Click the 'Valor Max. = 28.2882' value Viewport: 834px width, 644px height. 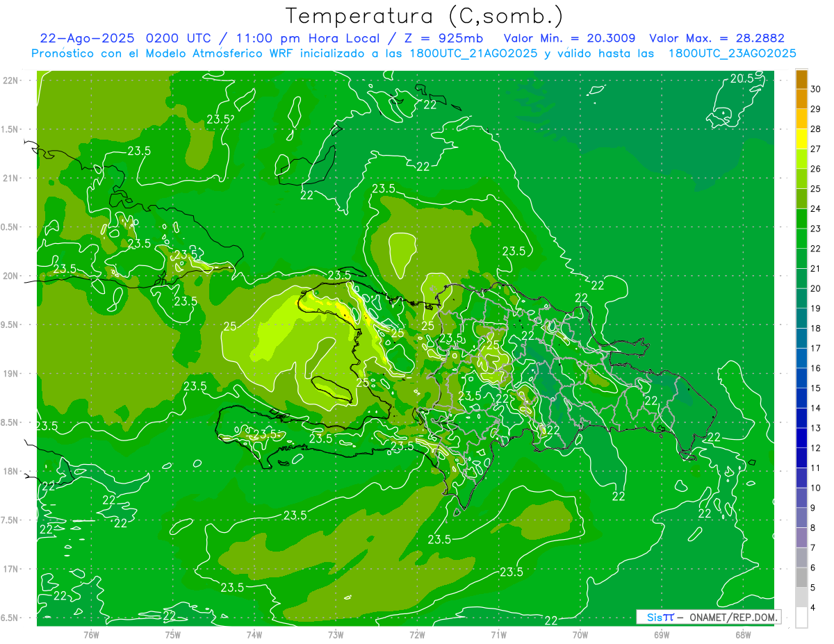717,38
